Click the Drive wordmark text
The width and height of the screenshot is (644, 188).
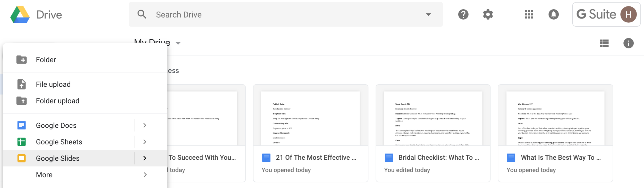coord(49,15)
